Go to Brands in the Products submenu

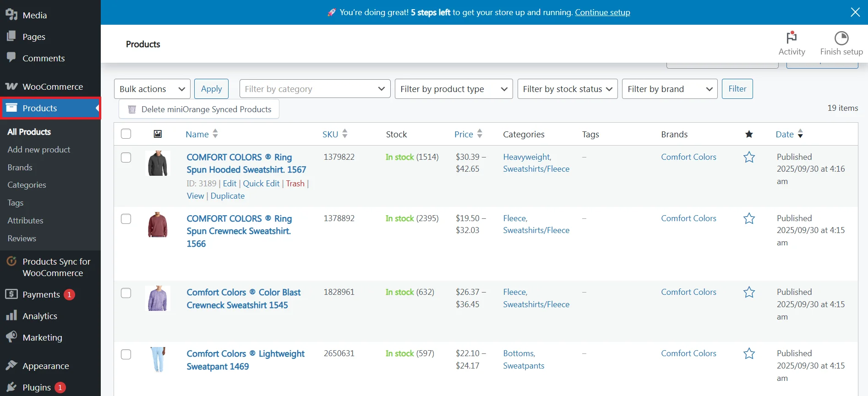coord(20,168)
